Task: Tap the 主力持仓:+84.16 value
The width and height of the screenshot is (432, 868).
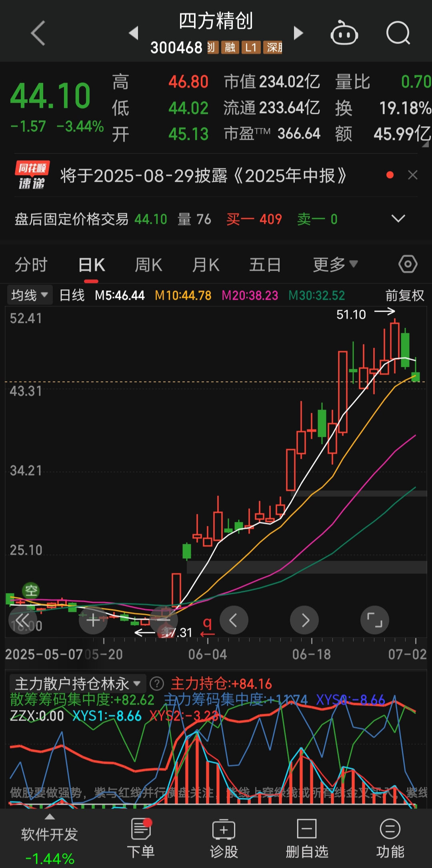Action: coord(221,684)
